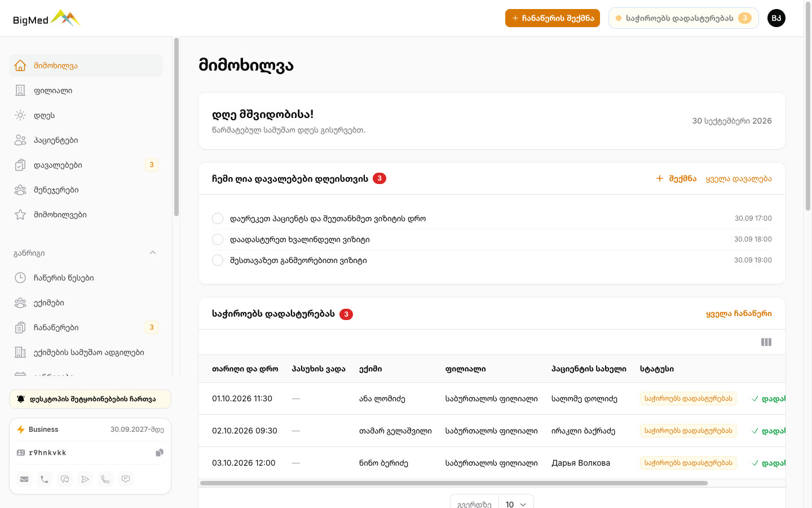The width and height of the screenshot is (812, 508).
Task: Click the outlined phone handset icon
Action: click(x=105, y=479)
